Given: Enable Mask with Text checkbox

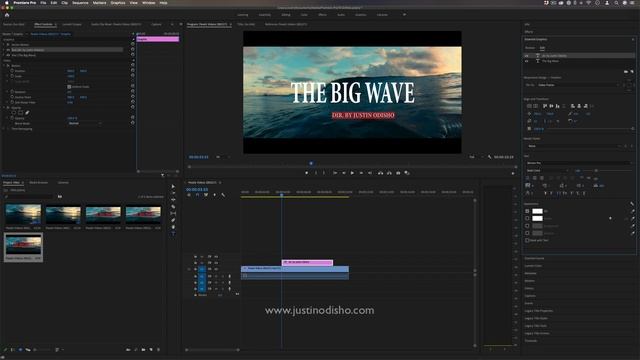Looking at the screenshot, I should click(x=527, y=240).
